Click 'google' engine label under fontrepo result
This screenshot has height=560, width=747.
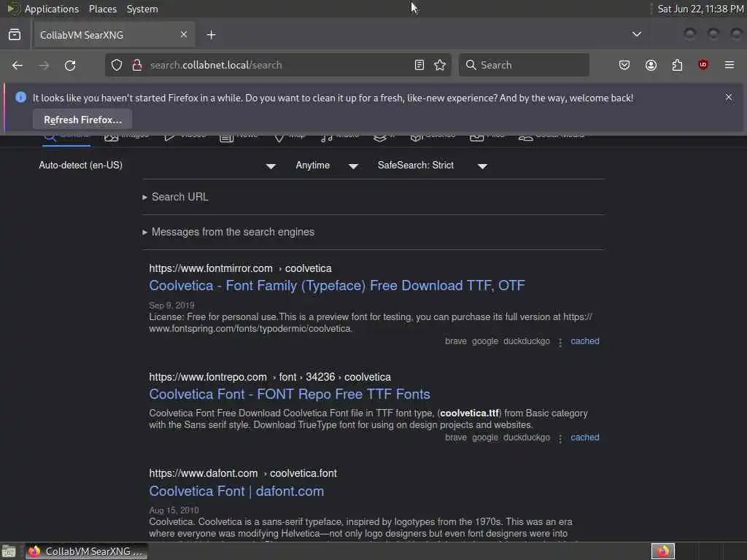(485, 437)
